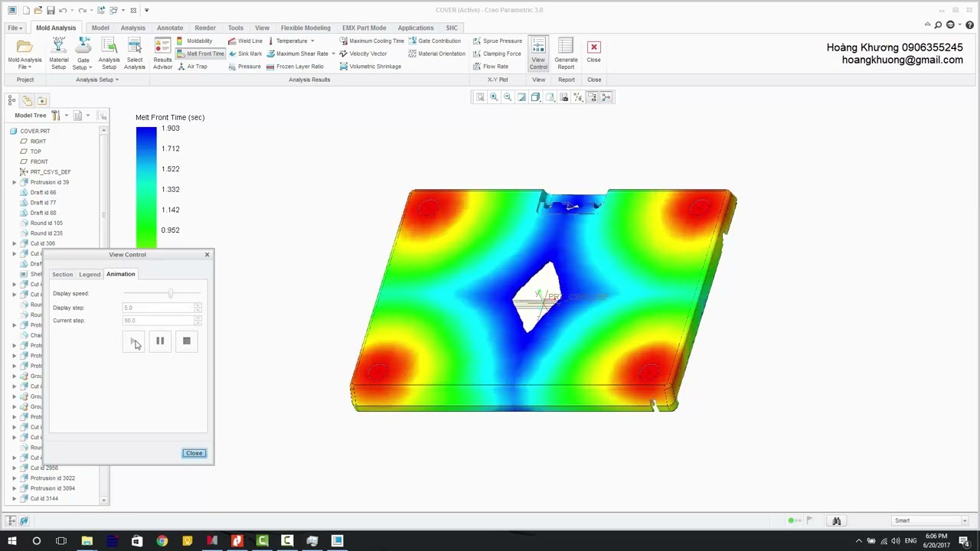The image size is (980, 551).
Task: Click the Undo icon in quick access toolbar
Action: tap(64, 10)
